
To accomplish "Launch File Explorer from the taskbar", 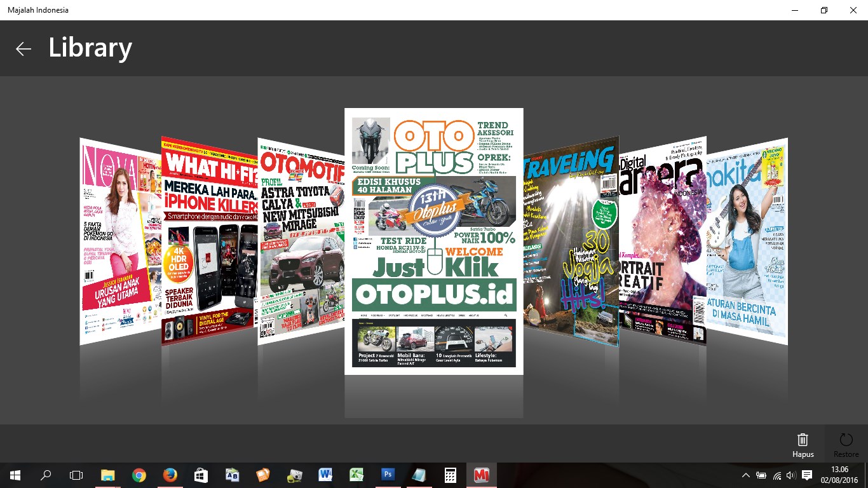I will click(x=108, y=475).
